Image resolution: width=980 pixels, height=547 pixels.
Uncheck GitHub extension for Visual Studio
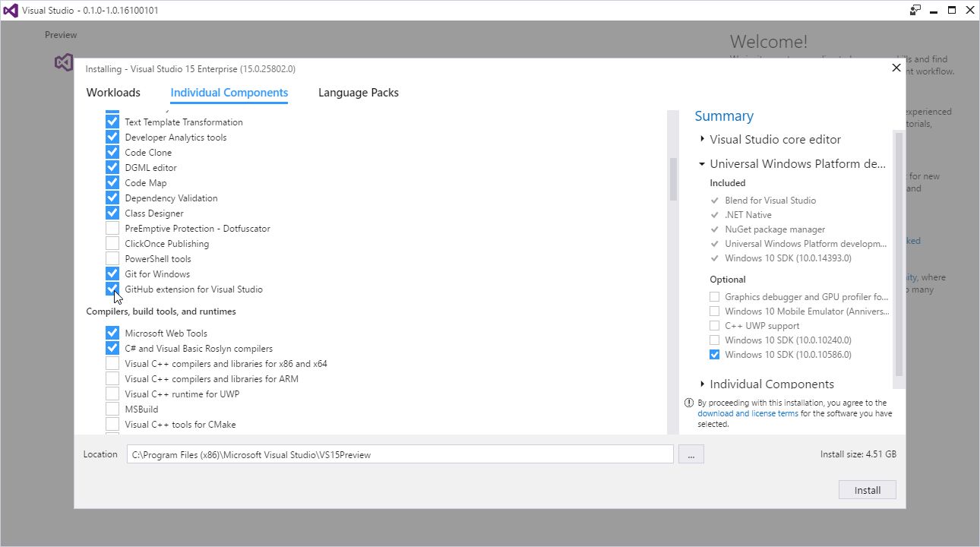(x=112, y=289)
